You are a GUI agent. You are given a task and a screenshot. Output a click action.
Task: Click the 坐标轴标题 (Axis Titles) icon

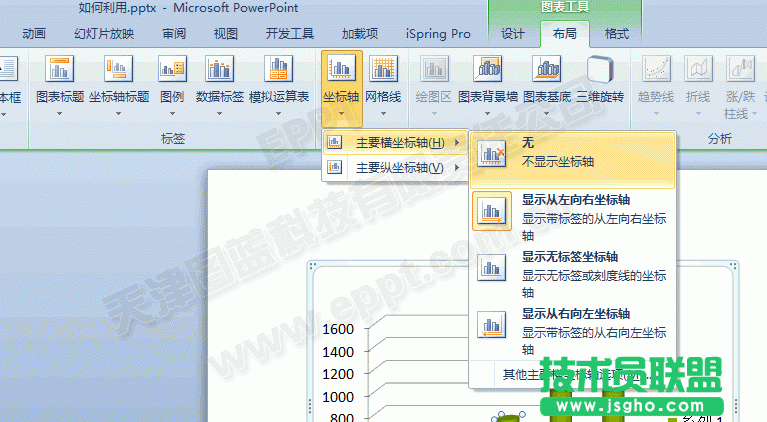[x=119, y=71]
